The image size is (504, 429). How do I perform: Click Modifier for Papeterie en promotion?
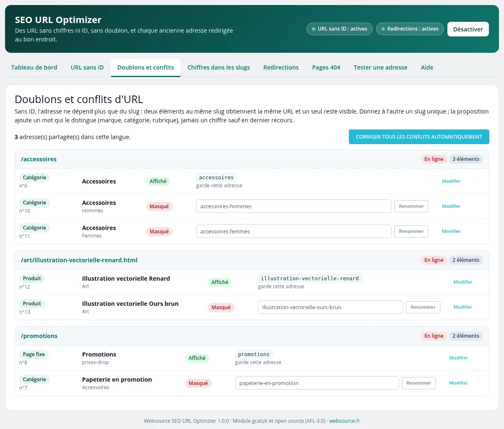click(459, 383)
